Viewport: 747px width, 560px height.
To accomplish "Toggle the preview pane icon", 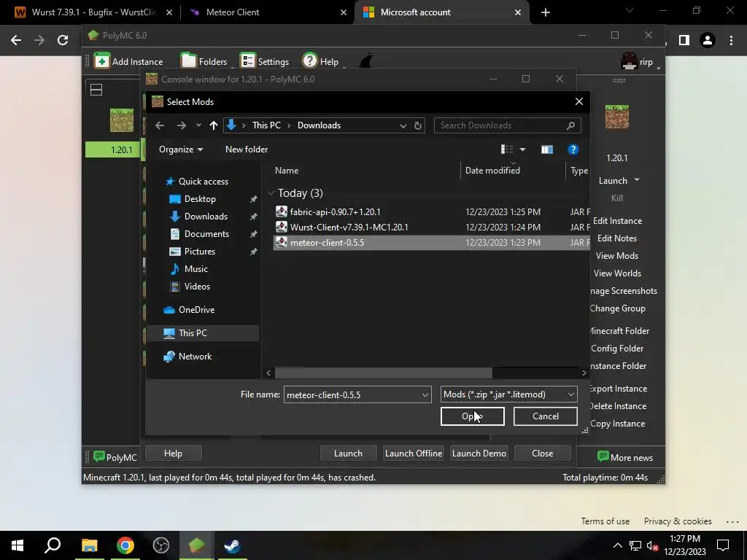I will pyautogui.click(x=547, y=149).
